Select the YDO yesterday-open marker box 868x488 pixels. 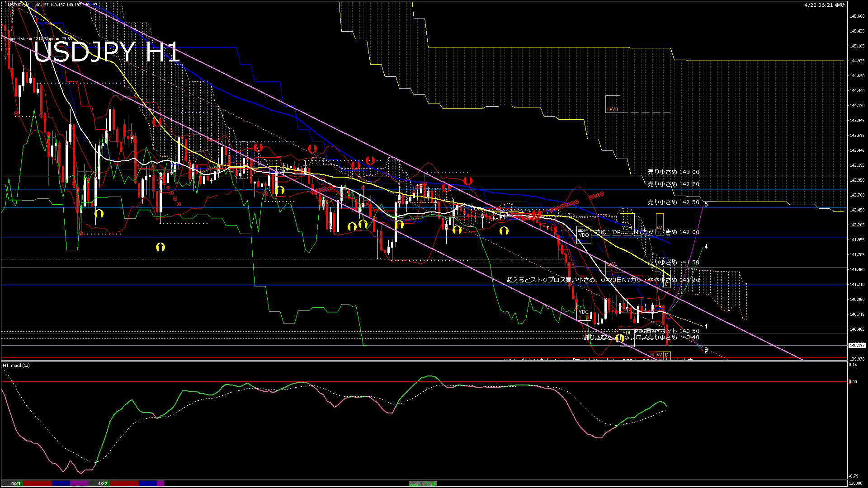[x=584, y=235]
